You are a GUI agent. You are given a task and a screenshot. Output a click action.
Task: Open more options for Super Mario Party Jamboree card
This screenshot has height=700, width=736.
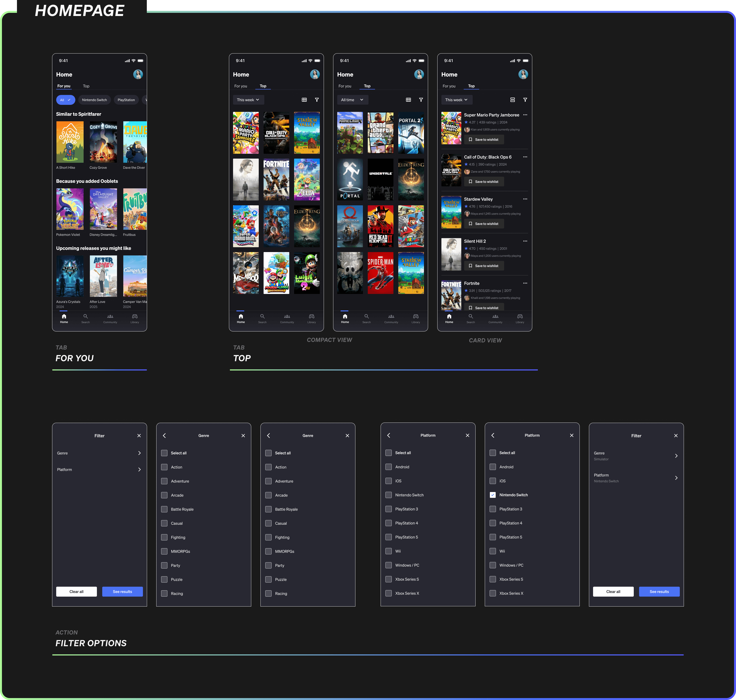coord(525,115)
